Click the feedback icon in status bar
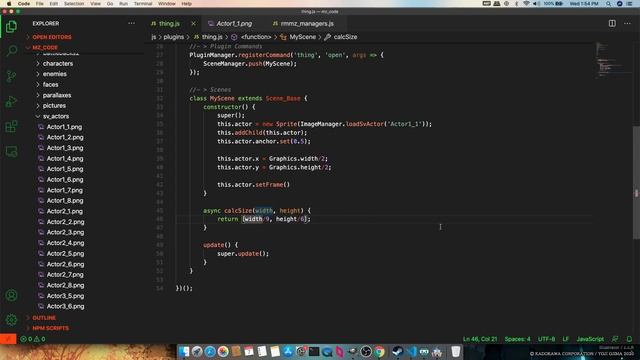Viewport: 640px width, 360px height. click(615, 339)
